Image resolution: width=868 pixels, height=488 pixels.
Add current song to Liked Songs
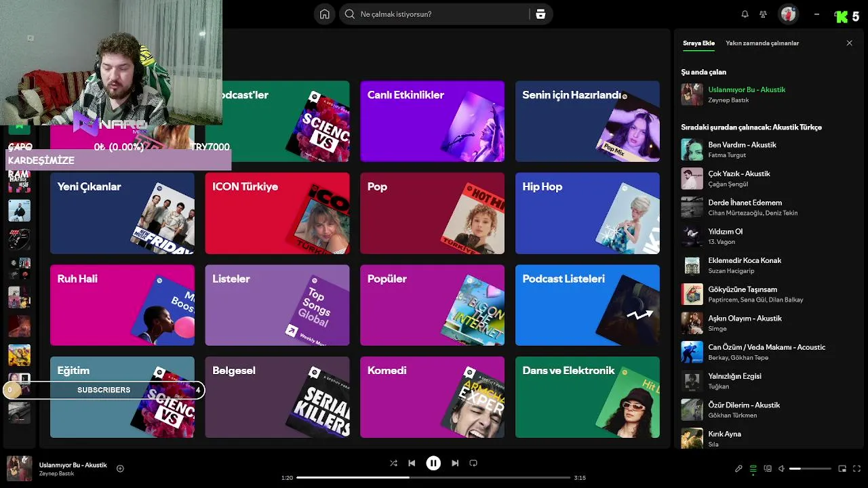coord(120,468)
